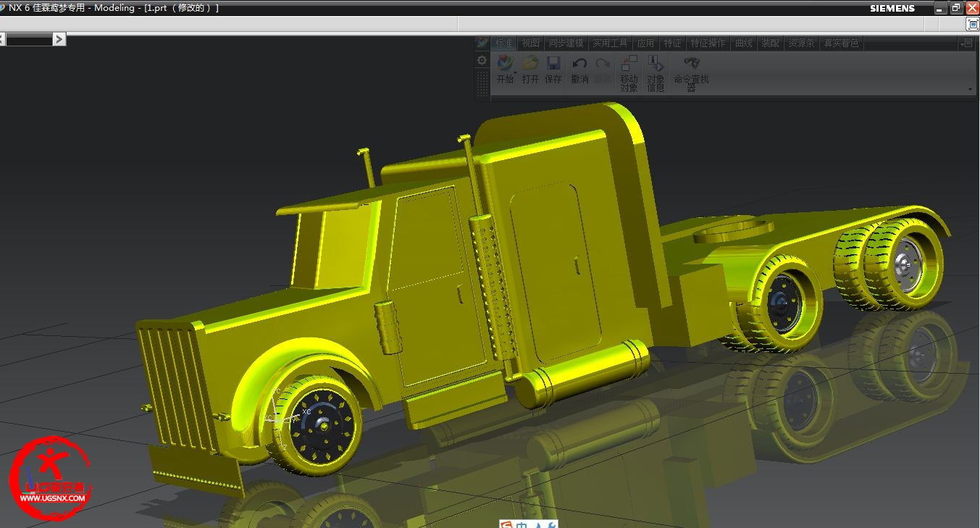
Task: Select the 应用 tab
Action: click(645, 43)
